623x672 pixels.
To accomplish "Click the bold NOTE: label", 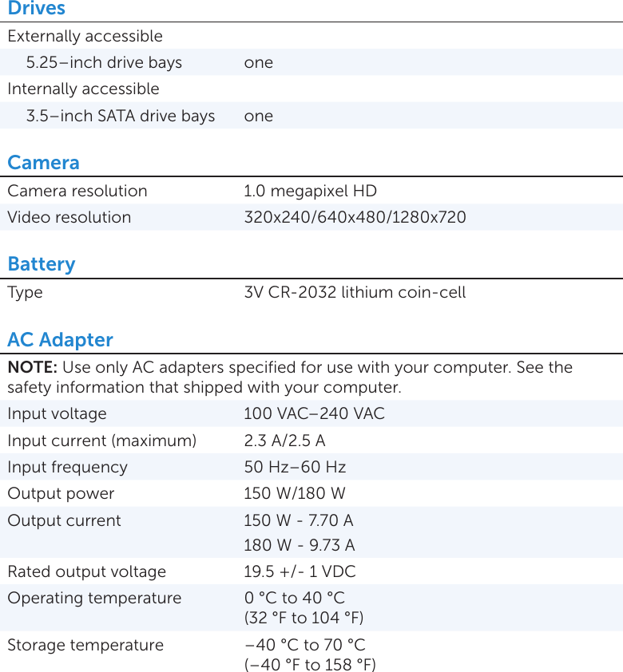I will pyautogui.click(x=32, y=368).
